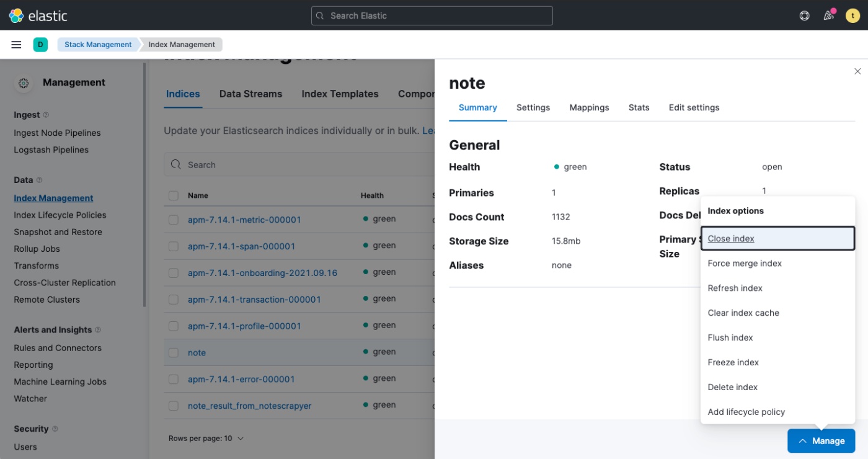Click the magnifier icon in Search Elastic

point(320,16)
